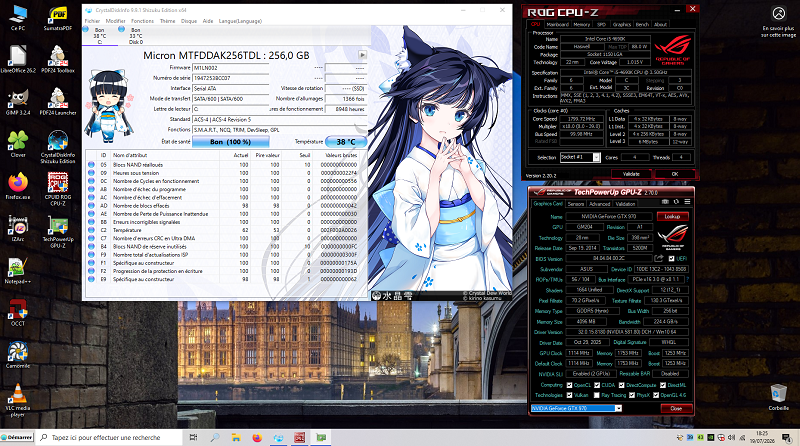This screenshot has width=800, height=446.
Task: Click the Task View taskbar icon
Action: pos(193,437)
